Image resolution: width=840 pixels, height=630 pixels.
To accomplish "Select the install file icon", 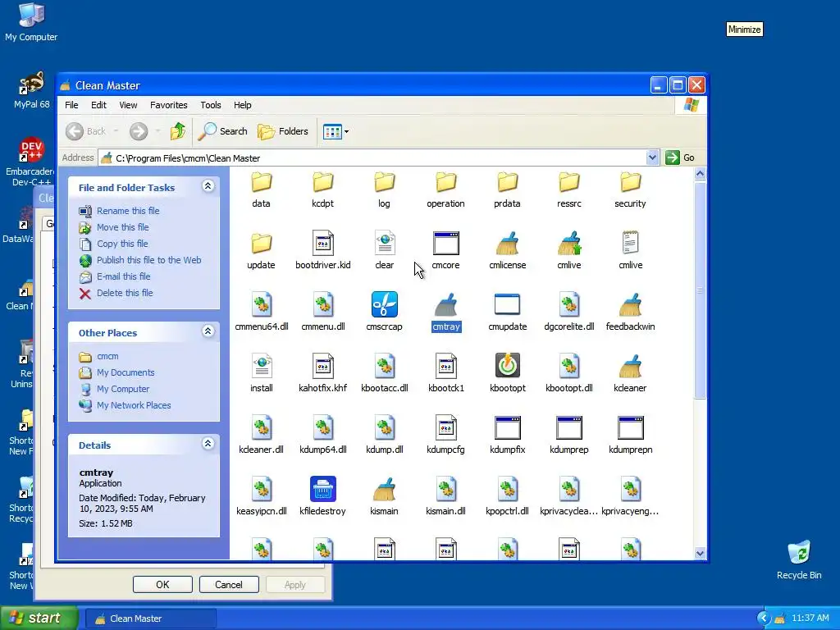I will click(x=262, y=366).
